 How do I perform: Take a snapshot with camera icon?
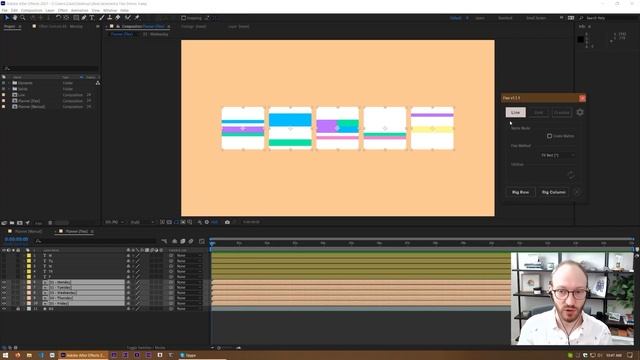pyautogui.click(x=227, y=222)
